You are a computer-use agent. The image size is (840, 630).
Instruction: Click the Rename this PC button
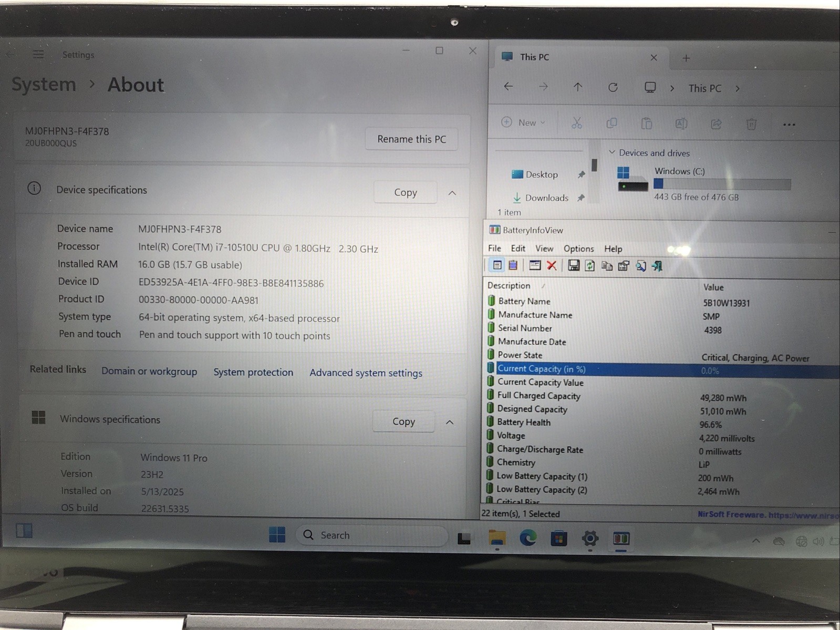pyautogui.click(x=411, y=139)
